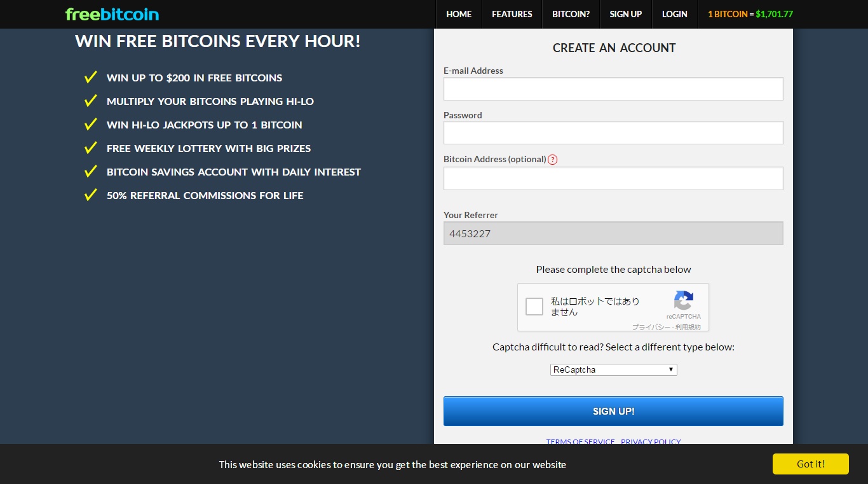Open the HOME menu item
This screenshot has width=868, height=484.
pos(459,14)
